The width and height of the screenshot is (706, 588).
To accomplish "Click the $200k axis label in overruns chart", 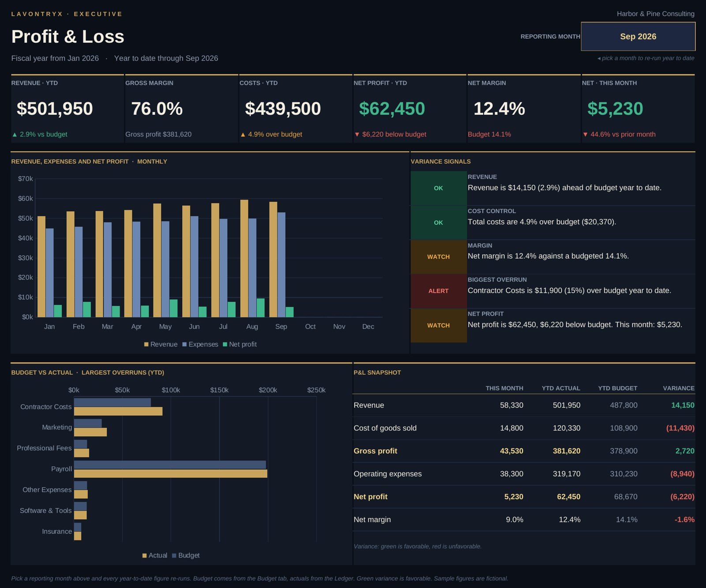I will [x=268, y=390].
